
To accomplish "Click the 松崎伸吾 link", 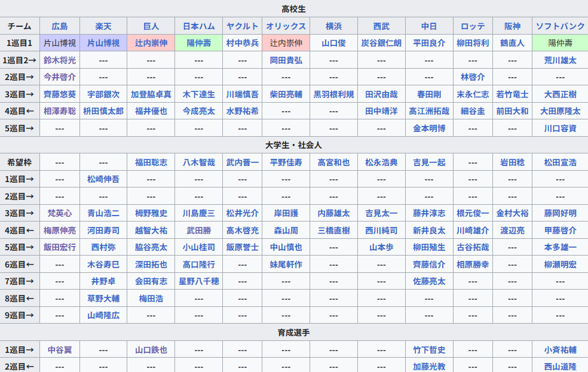I will tap(103, 179).
